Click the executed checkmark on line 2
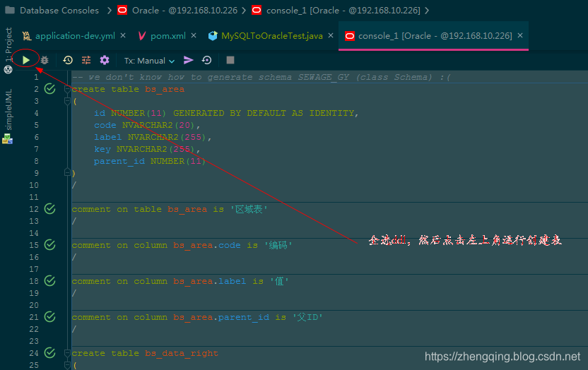This screenshot has width=588, height=370. [x=50, y=89]
